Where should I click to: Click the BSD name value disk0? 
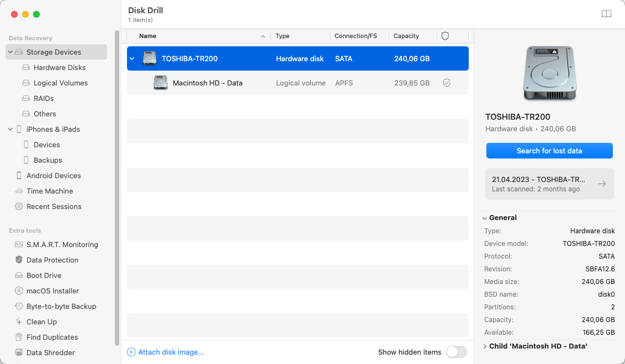click(x=606, y=295)
